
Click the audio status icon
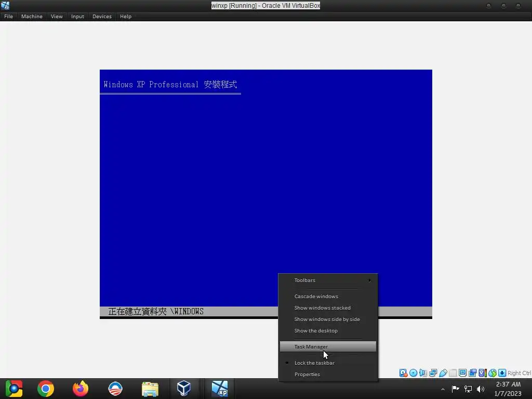(423, 373)
